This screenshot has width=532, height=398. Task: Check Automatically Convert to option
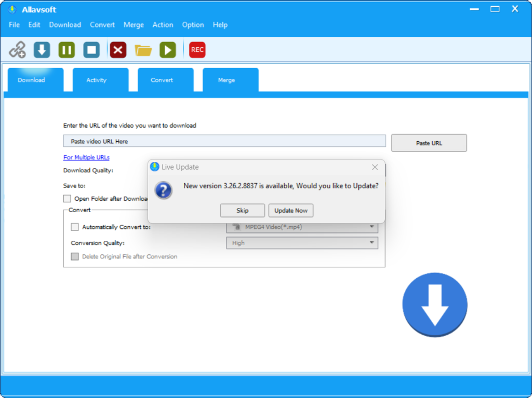[x=75, y=227]
